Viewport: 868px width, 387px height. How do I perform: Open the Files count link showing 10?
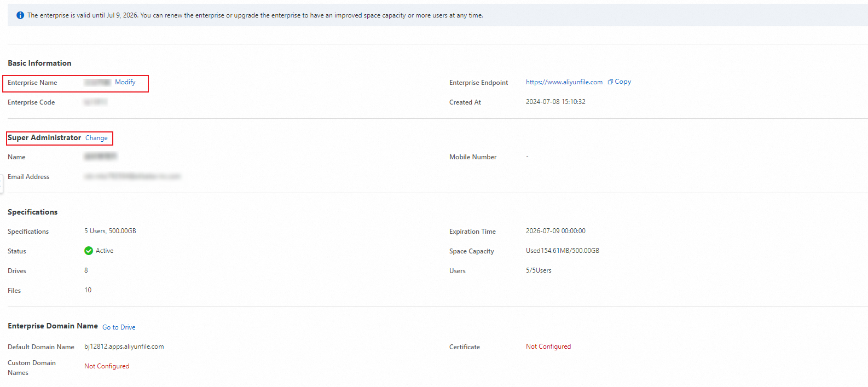coord(88,290)
